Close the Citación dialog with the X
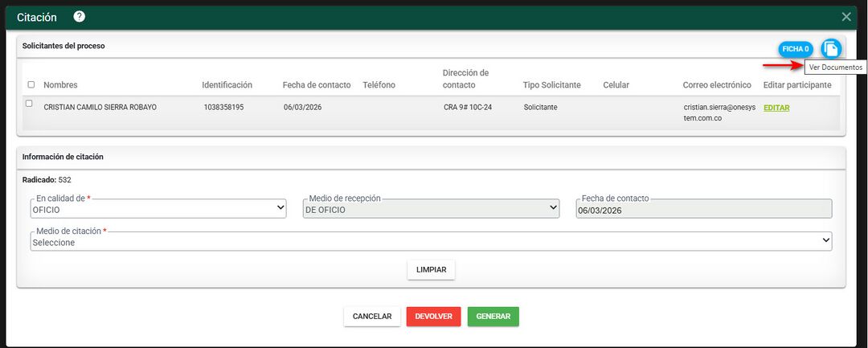 pos(846,17)
